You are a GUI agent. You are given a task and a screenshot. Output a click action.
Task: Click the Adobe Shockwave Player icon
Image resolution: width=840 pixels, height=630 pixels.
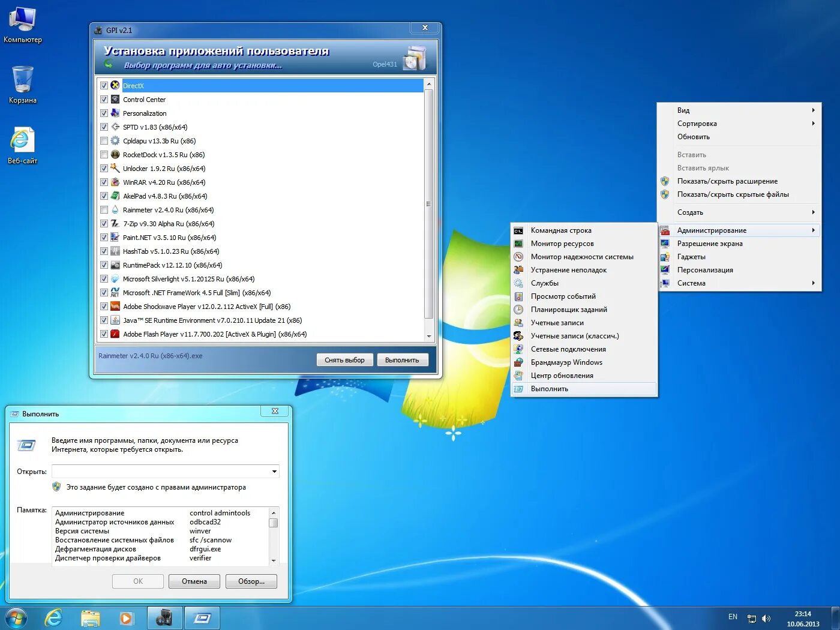115,306
